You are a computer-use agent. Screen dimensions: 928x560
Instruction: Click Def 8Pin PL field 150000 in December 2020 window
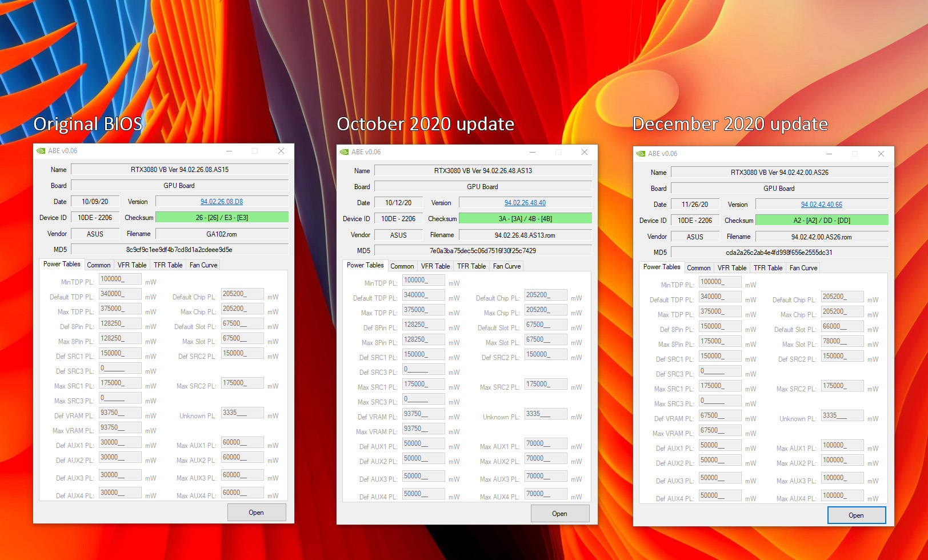coord(720,326)
